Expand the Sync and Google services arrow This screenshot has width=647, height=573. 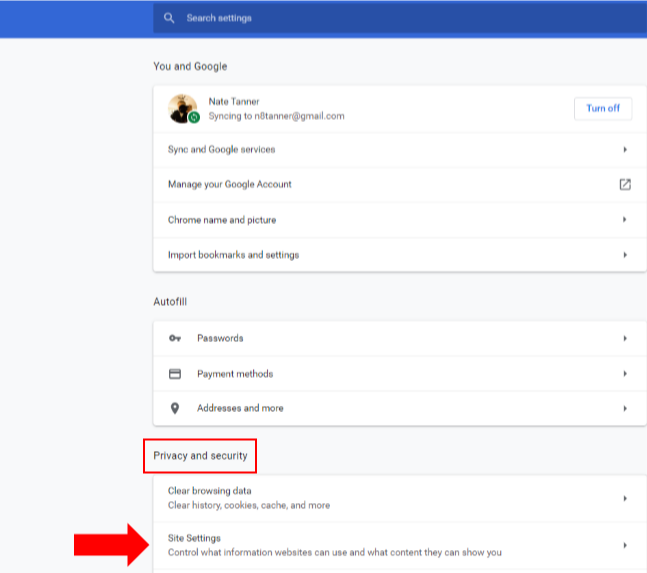[x=625, y=150]
